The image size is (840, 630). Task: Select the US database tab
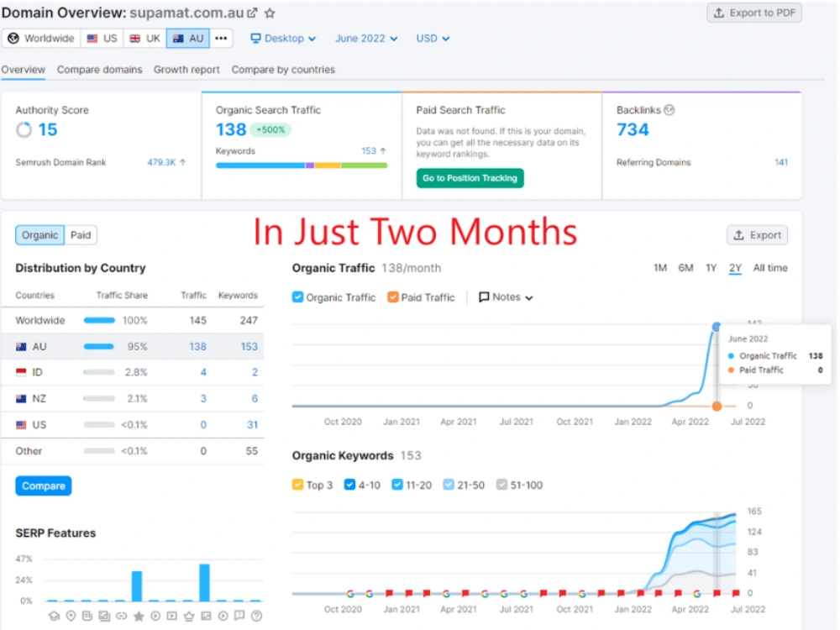pos(102,39)
